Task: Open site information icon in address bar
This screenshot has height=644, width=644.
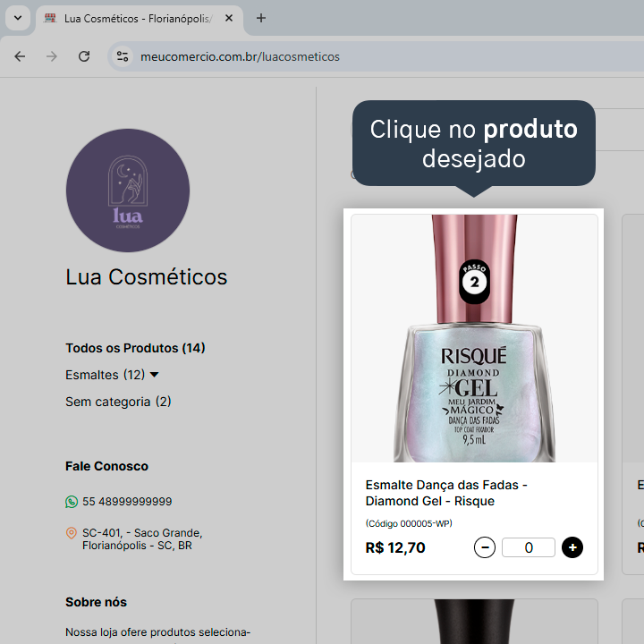Action: (x=123, y=56)
